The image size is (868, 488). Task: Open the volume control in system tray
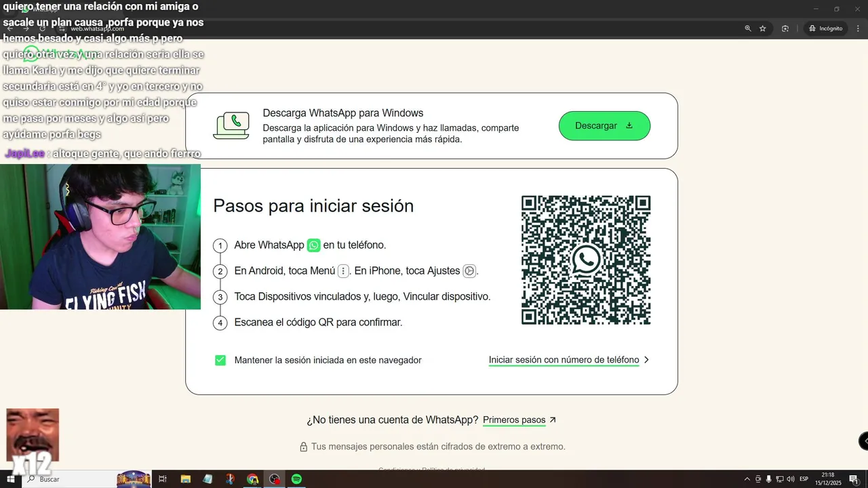click(791, 479)
